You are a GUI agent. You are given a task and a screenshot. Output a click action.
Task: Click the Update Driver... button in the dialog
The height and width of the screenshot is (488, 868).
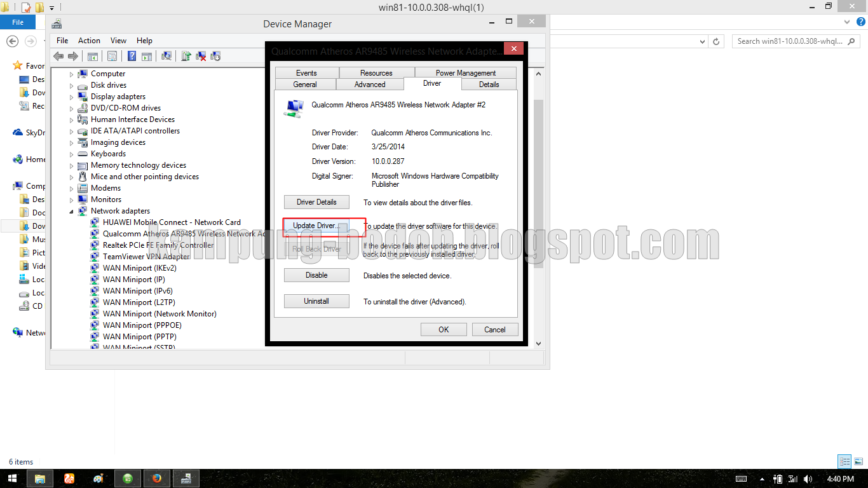(x=316, y=226)
